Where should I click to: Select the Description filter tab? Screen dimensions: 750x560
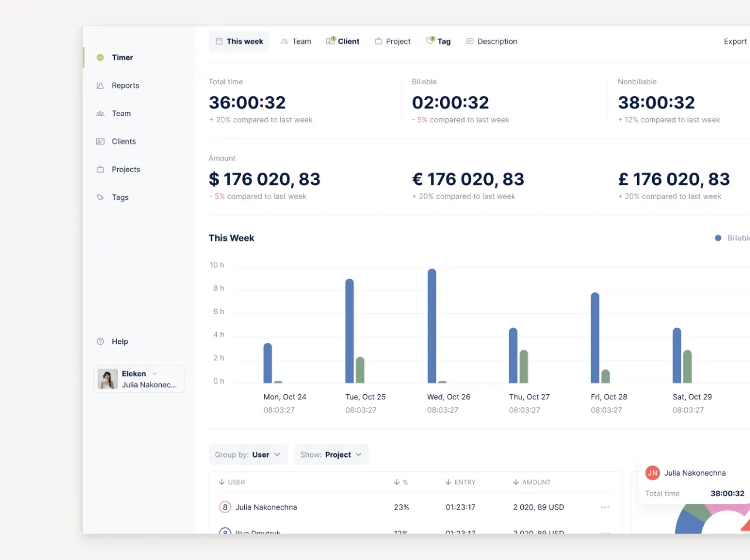tap(492, 41)
